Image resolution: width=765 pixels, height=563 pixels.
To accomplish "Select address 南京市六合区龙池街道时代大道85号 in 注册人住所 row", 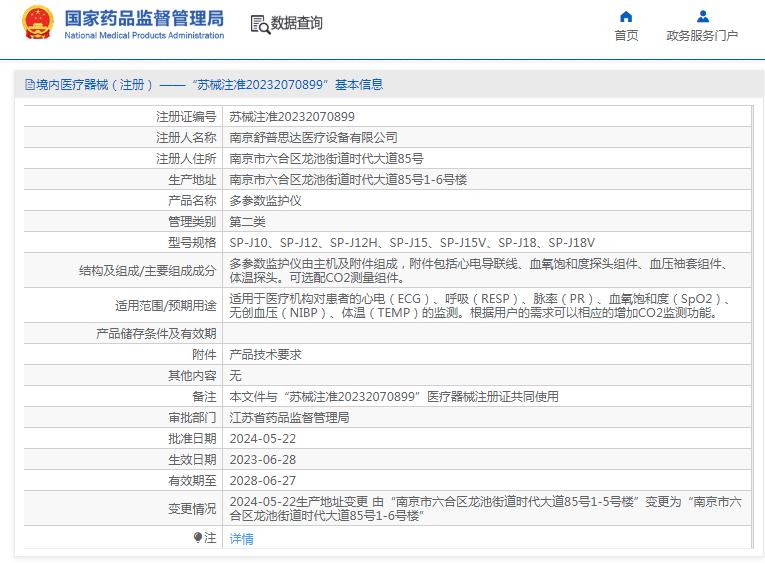I will [326, 159].
